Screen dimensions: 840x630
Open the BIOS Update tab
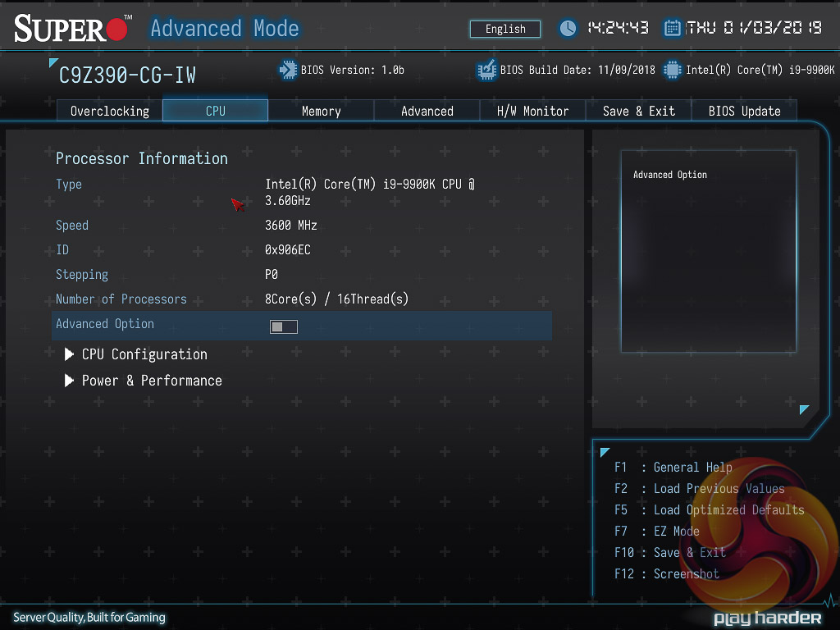(744, 111)
